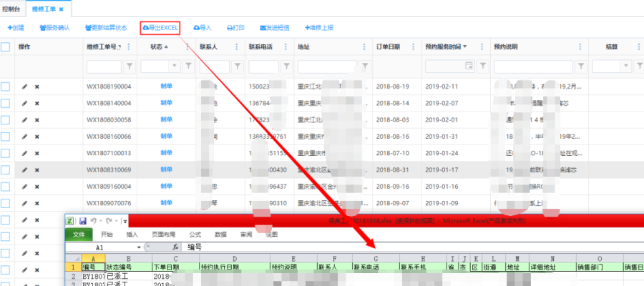Switch to the 控制台 tab

click(x=12, y=8)
